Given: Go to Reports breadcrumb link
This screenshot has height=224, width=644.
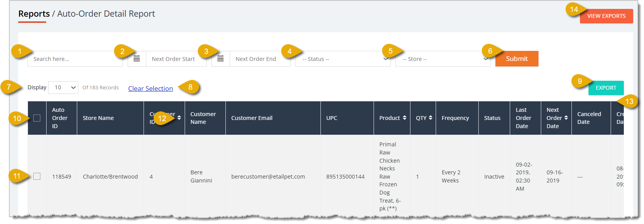Looking at the screenshot, I should pos(34,14).
